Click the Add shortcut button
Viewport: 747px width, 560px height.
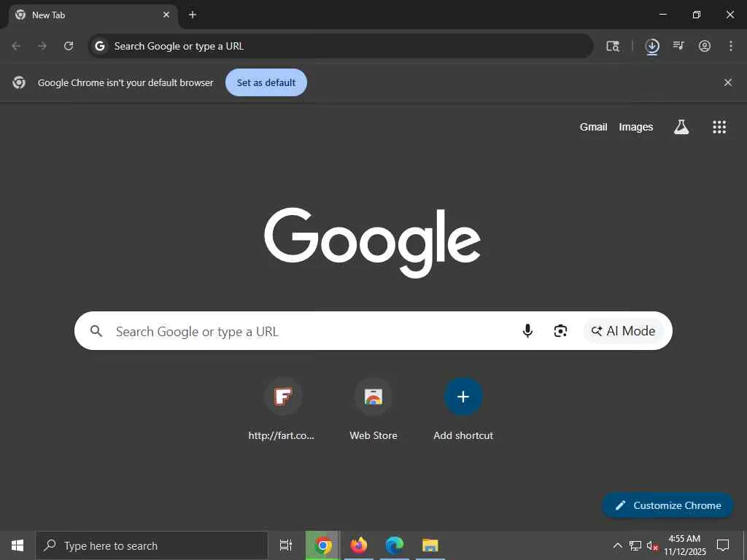[x=463, y=408]
